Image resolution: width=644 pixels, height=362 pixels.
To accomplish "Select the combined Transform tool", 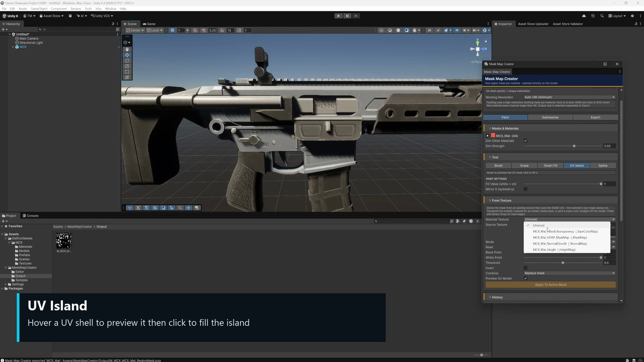I will tap(127, 77).
